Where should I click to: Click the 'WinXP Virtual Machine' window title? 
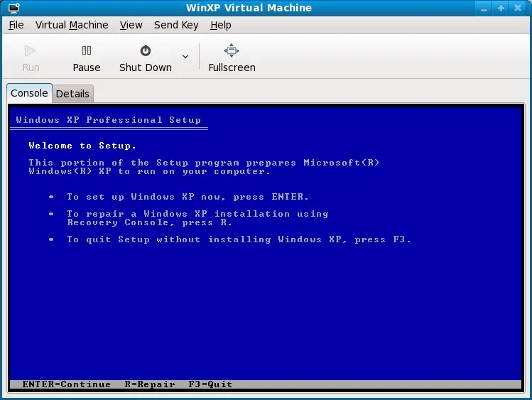tap(265, 8)
